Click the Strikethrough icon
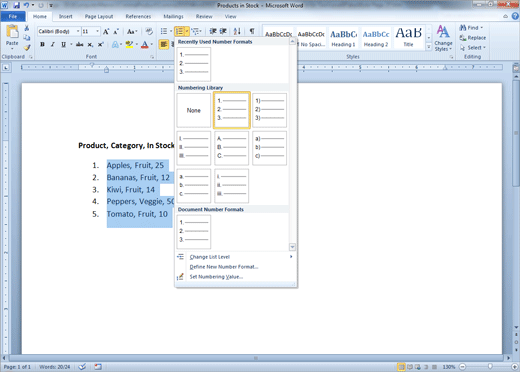The image size is (520, 372). pyautogui.click(x=79, y=44)
